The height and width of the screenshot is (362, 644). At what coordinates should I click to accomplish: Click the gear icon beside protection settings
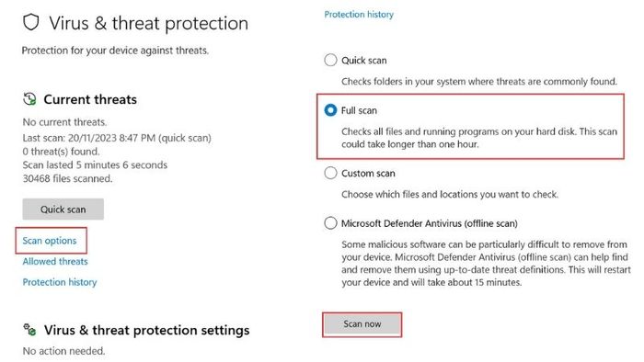coord(29,329)
